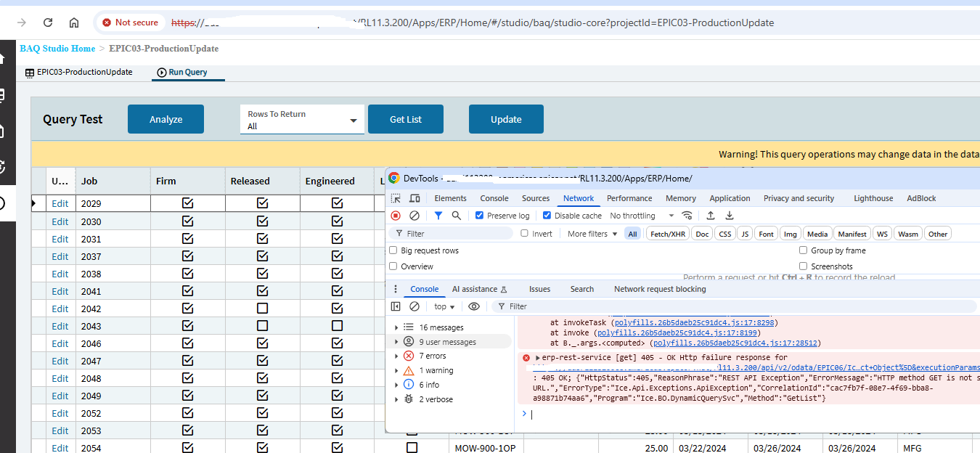Click Edit link for job 2037

click(x=60, y=256)
